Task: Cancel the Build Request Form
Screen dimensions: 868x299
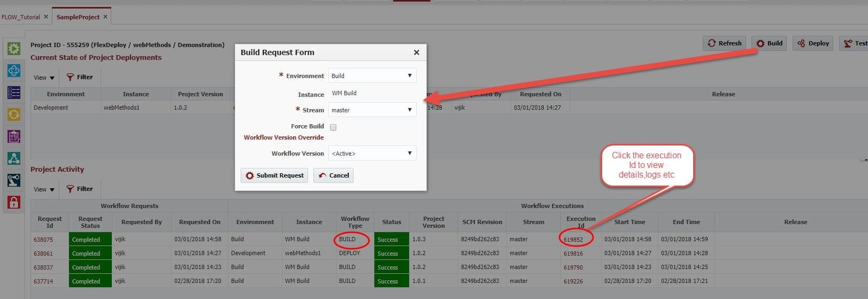Action: tap(333, 175)
